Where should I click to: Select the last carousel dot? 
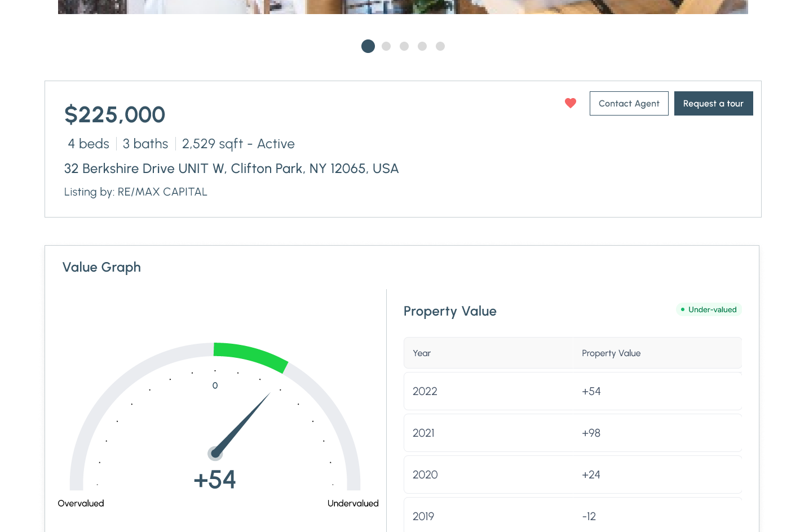pos(440,46)
